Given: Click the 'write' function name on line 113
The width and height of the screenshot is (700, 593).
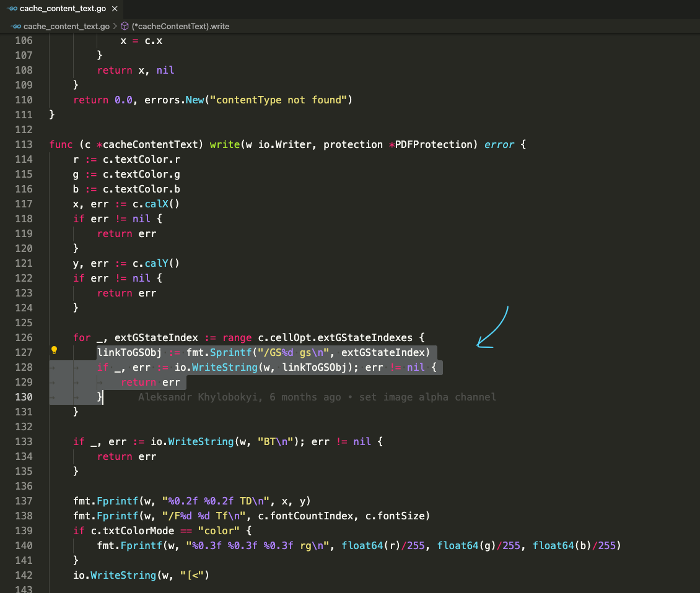Looking at the screenshot, I should tap(224, 145).
